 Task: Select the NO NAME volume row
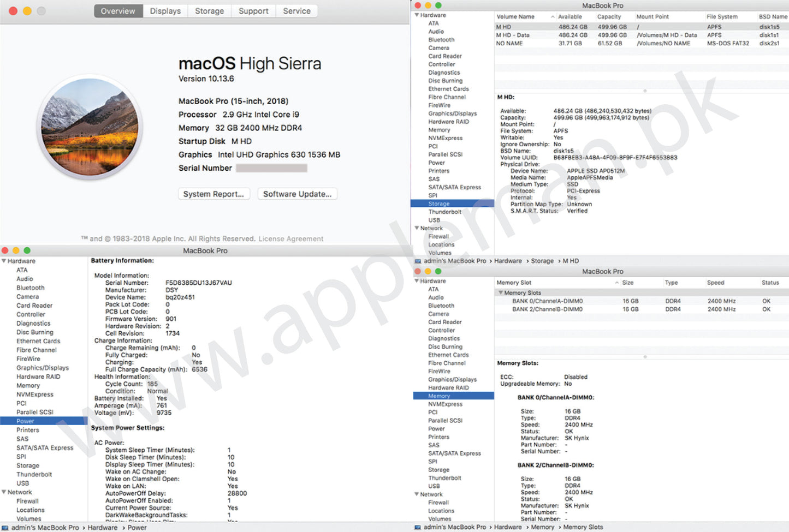pyautogui.click(x=642, y=43)
